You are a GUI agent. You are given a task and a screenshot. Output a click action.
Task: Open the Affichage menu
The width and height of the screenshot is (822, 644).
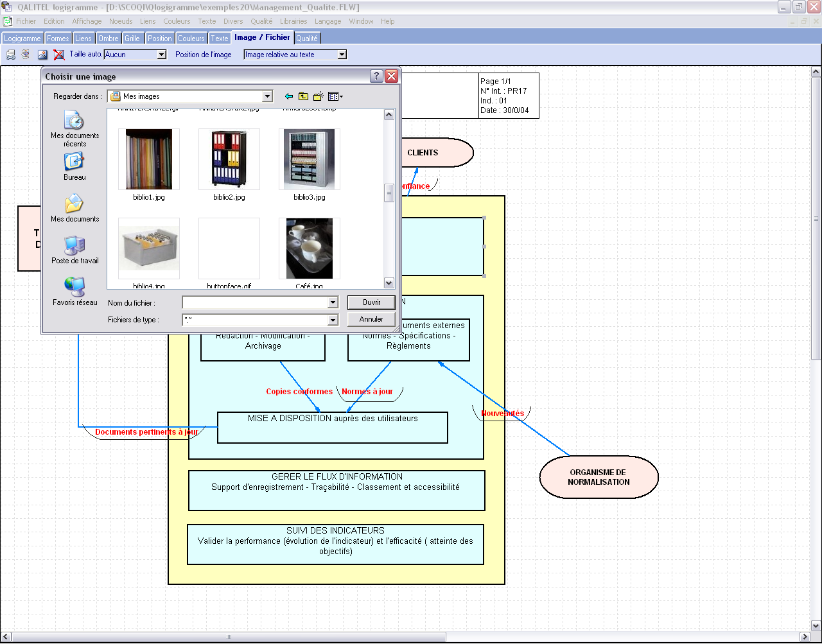tap(87, 21)
